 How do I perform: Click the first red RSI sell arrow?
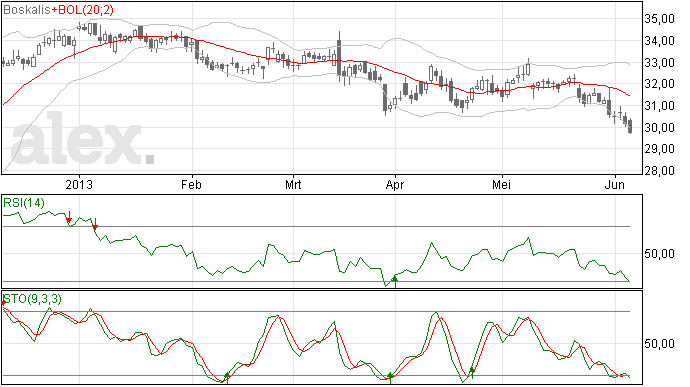pyautogui.click(x=69, y=217)
